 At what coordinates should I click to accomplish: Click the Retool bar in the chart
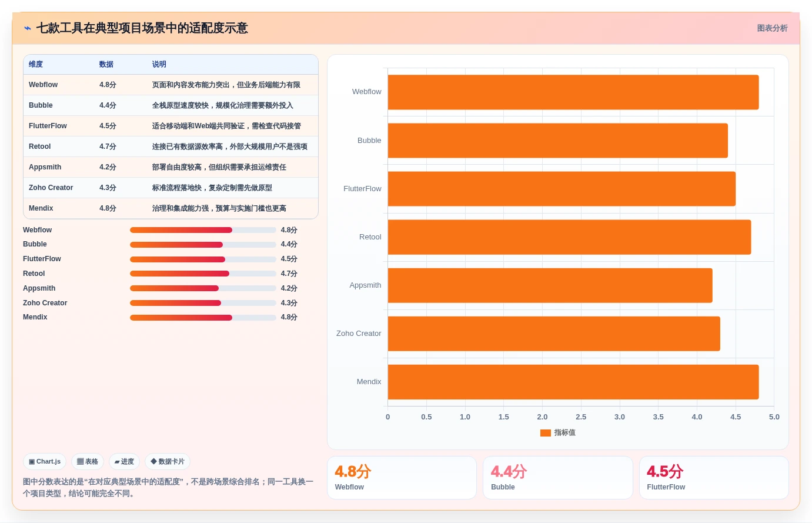tap(569, 237)
